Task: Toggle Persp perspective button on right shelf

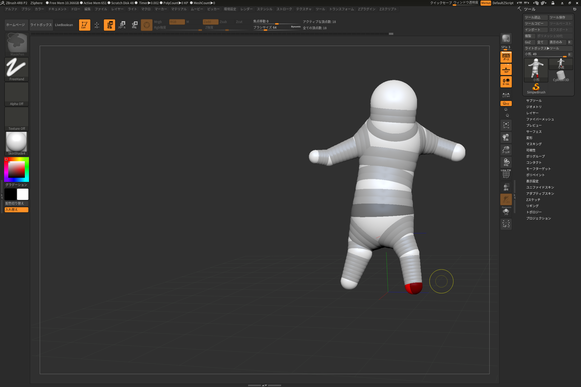Action: [506, 57]
